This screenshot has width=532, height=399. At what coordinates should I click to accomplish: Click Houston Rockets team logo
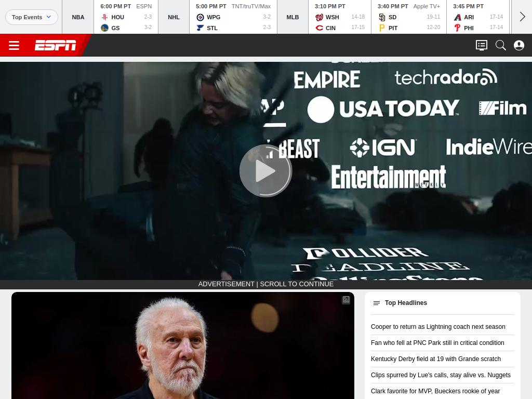[104, 17]
